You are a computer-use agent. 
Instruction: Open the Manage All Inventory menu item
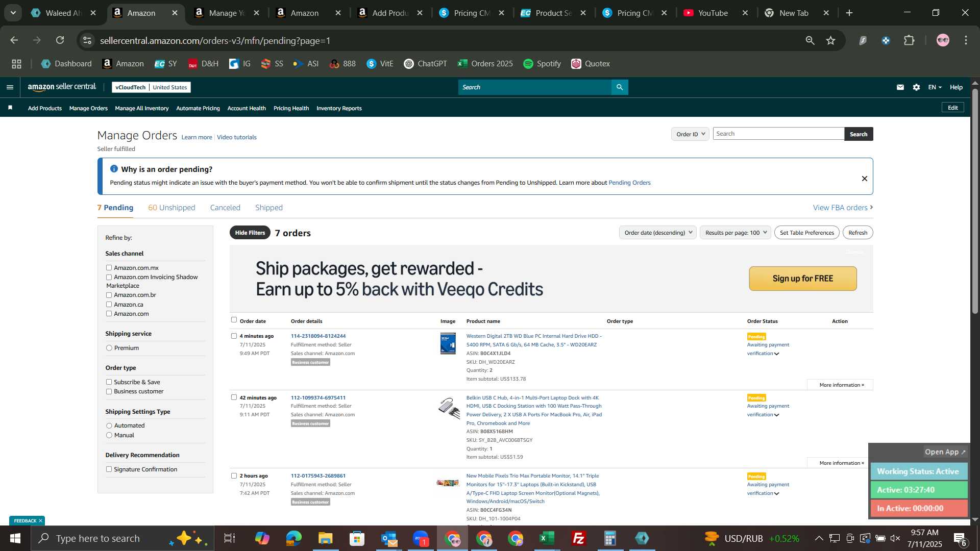pos(142,108)
